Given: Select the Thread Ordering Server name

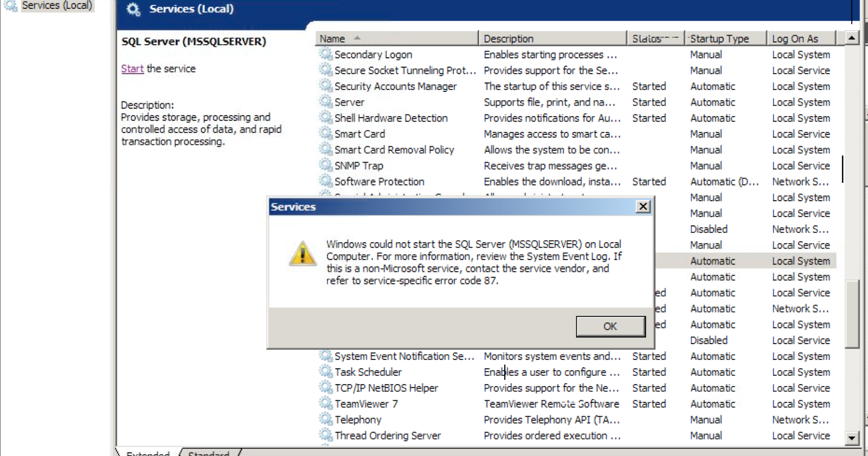Looking at the screenshot, I should (x=388, y=436).
